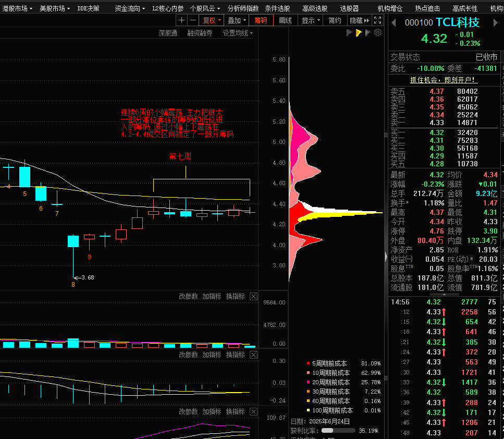
Task: Open 设置均线 dropdown
Action: (238, 33)
